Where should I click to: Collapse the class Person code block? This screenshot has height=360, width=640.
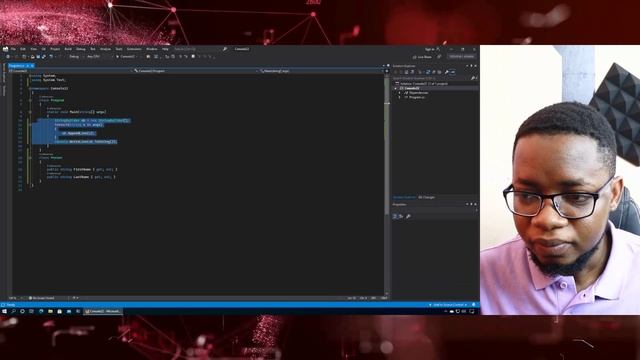point(30,158)
